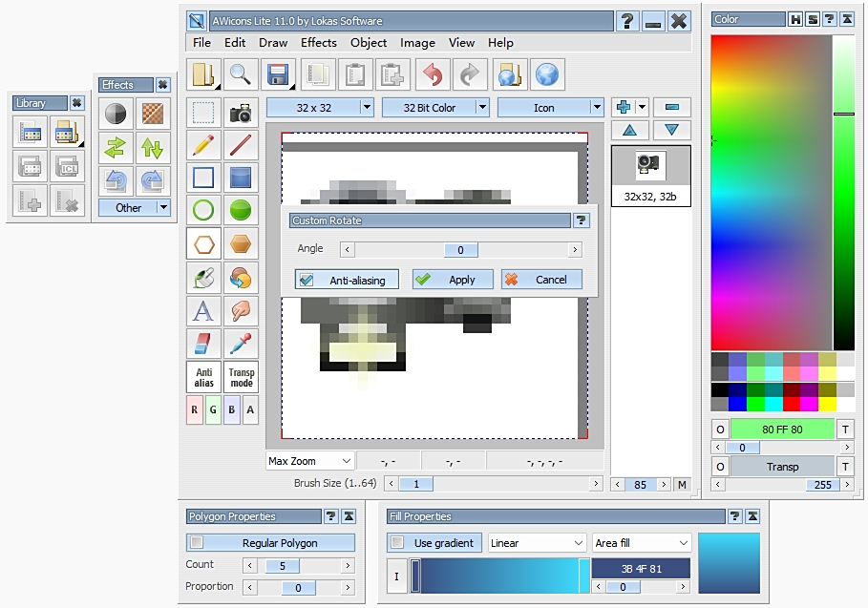Pick the filled Polygon tool
The height and width of the screenshot is (608, 868).
[241, 244]
